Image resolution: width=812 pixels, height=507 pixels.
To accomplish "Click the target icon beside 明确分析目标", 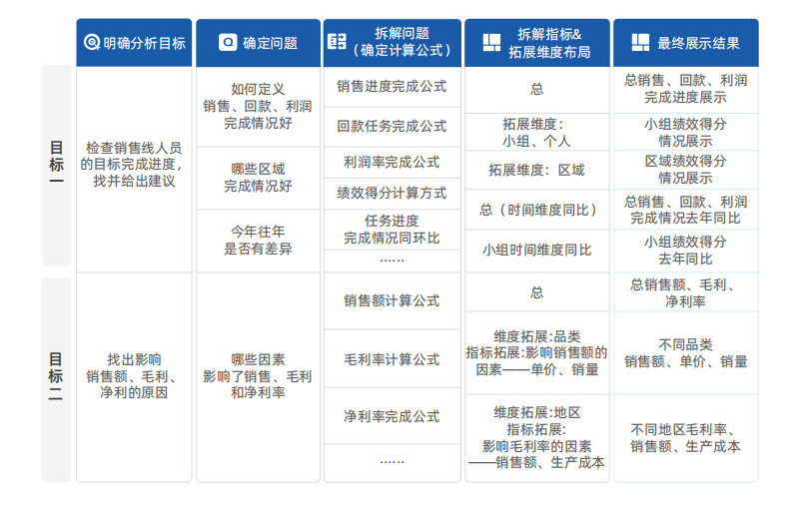I will pos(92,42).
